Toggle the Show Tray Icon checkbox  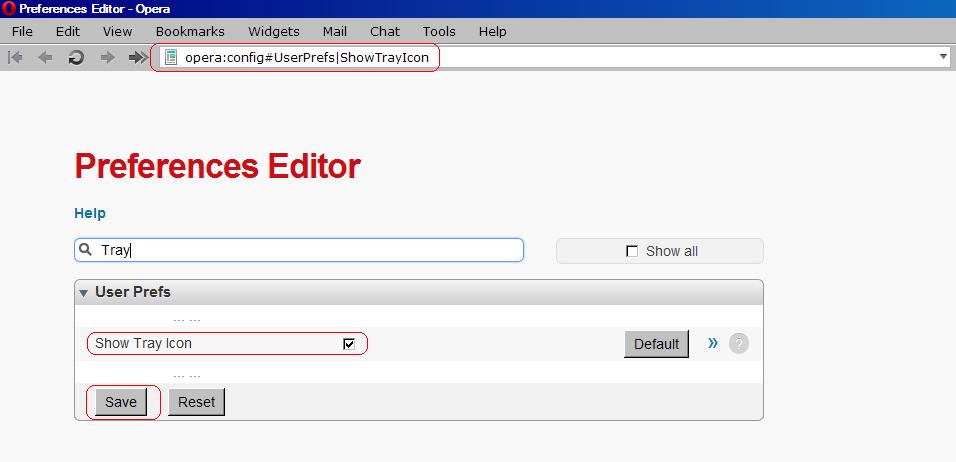[349, 344]
